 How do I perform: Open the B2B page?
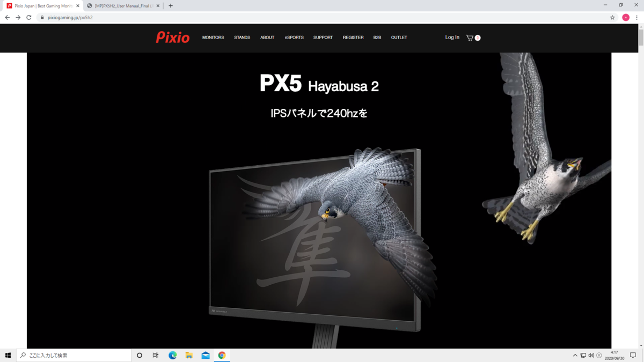pyautogui.click(x=377, y=38)
